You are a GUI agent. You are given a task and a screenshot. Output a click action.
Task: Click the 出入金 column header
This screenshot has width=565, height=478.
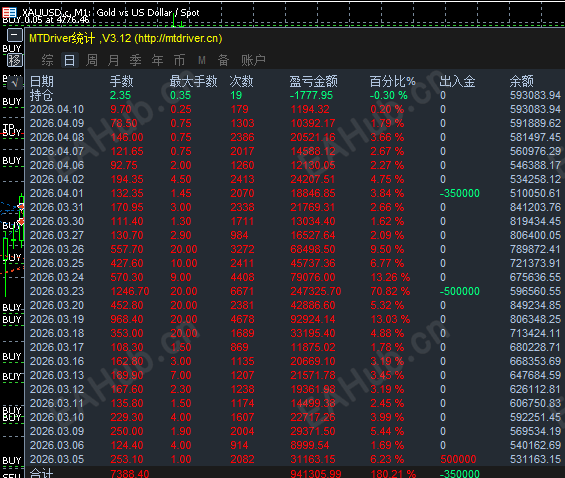[457, 81]
